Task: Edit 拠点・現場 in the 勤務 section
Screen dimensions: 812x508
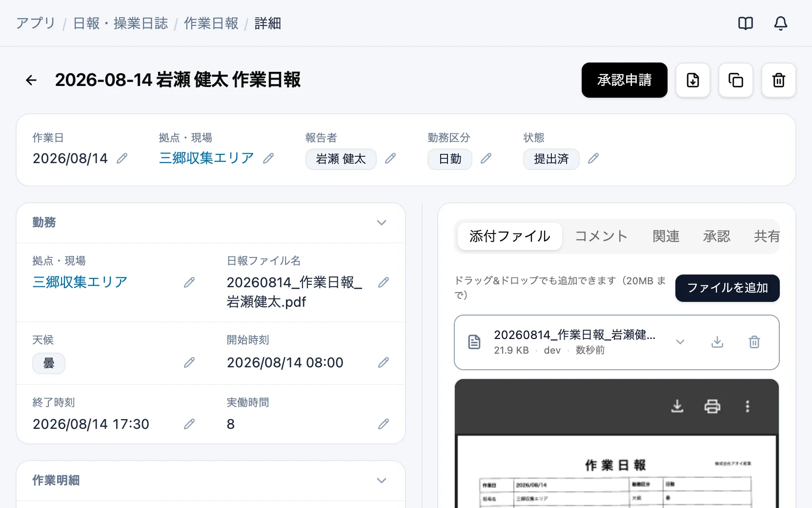Action: point(189,282)
